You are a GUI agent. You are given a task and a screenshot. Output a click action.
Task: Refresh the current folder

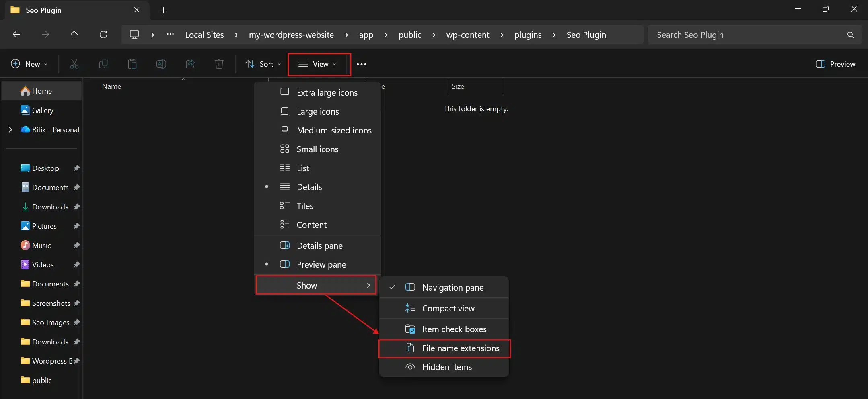103,35
